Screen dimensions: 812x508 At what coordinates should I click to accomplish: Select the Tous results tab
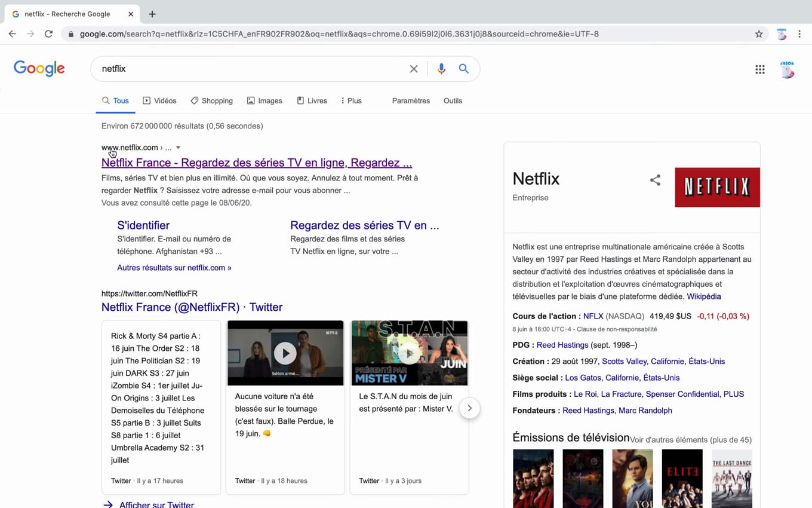(x=115, y=101)
